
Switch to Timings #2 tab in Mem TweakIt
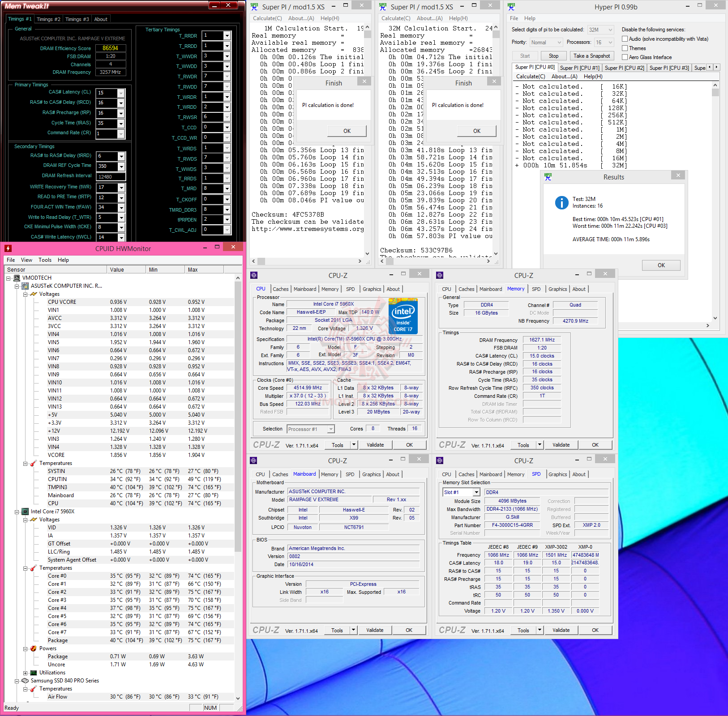48,19
